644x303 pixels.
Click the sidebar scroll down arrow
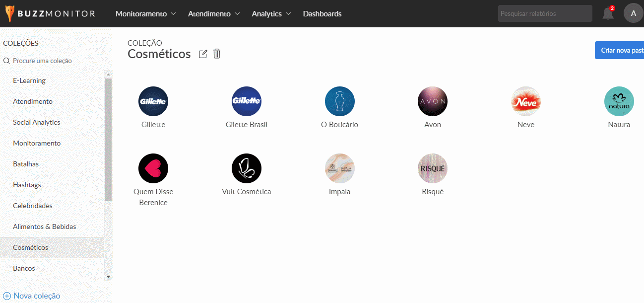tap(109, 277)
